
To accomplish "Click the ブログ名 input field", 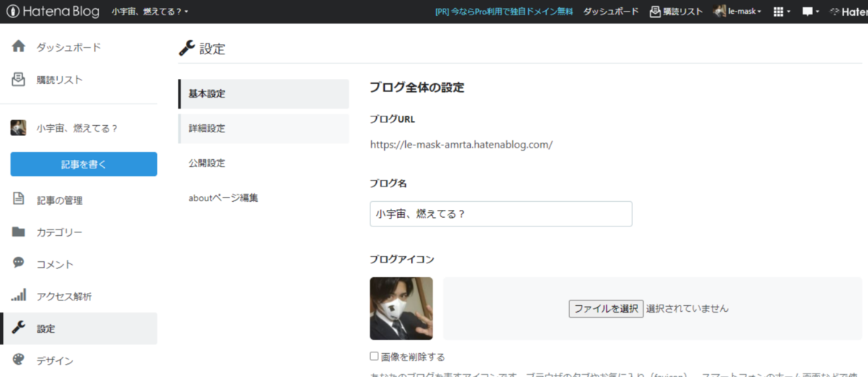I will tap(501, 214).
